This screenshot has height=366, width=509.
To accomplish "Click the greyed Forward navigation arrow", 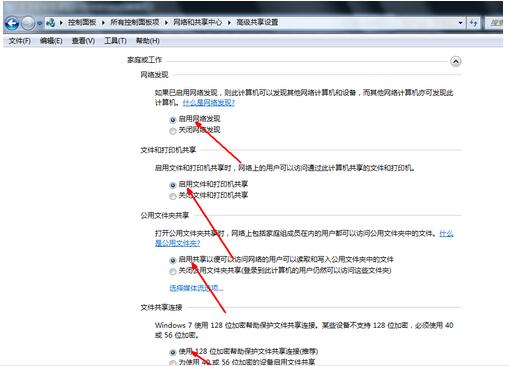I will click(x=28, y=23).
